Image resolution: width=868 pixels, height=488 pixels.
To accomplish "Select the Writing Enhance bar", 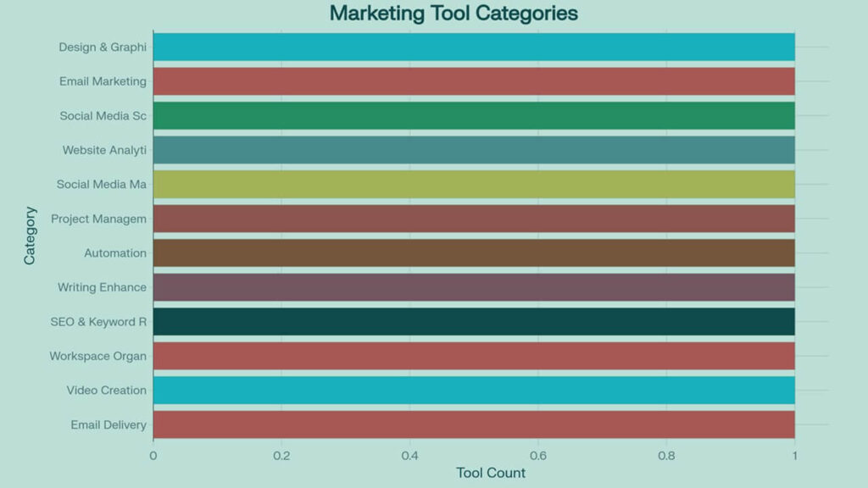I will tap(474, 287).
